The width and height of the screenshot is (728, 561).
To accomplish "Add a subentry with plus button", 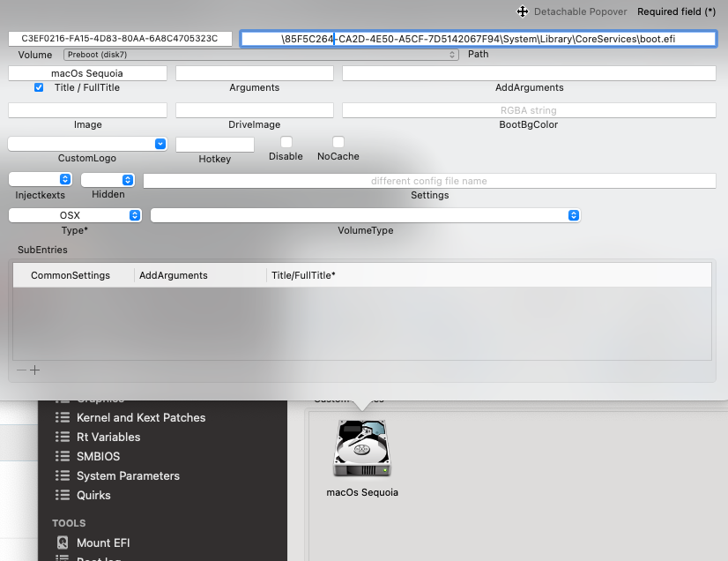I will pos(35,370).
